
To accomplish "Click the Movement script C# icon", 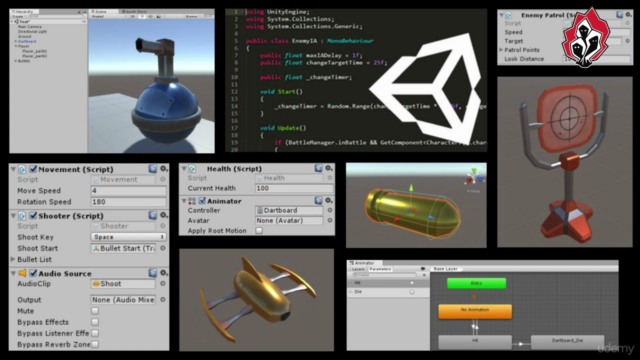I will (x=22, y=169).
